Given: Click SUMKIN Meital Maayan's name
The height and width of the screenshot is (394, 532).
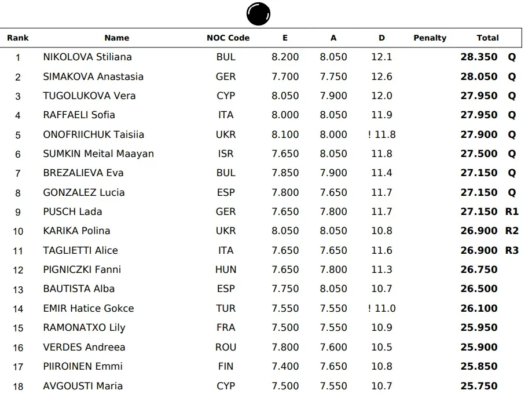Looking at the screenshot, I should click(x=98, y=154).
